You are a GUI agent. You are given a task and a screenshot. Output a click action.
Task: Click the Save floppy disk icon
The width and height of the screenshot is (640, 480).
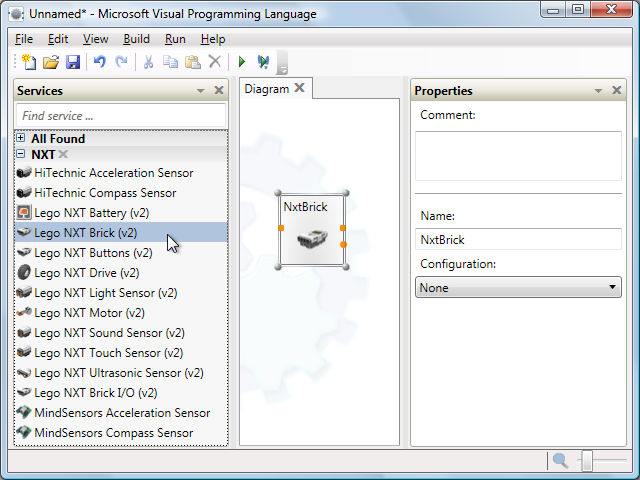pyautogui.click(x=73, y=62)
